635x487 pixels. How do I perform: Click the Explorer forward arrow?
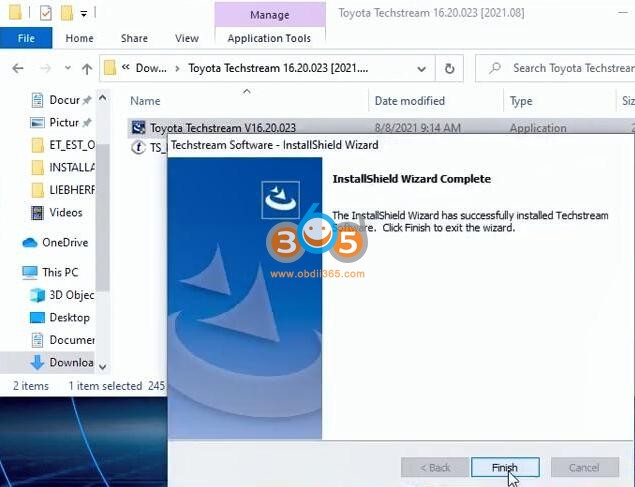coord(45,68)
